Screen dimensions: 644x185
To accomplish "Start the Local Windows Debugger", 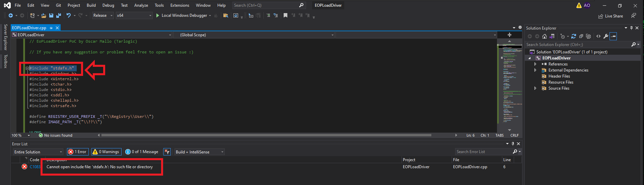I will pyautogui.click(x=181, y=15).
